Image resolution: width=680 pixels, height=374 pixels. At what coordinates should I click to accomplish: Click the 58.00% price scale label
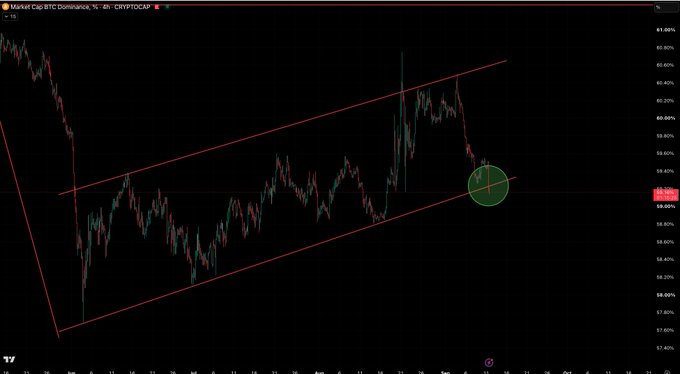pos(665,295)
